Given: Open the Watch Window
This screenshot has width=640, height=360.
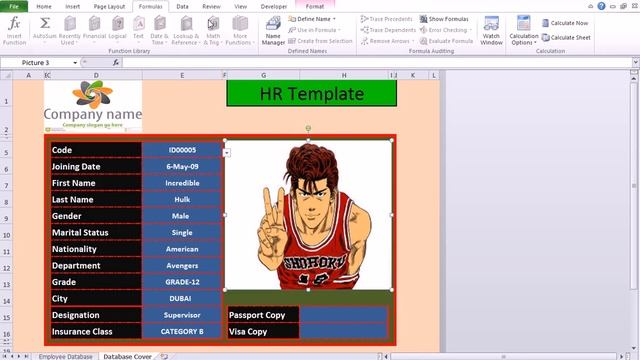Looking at the screenshot, I should [491, 30].
